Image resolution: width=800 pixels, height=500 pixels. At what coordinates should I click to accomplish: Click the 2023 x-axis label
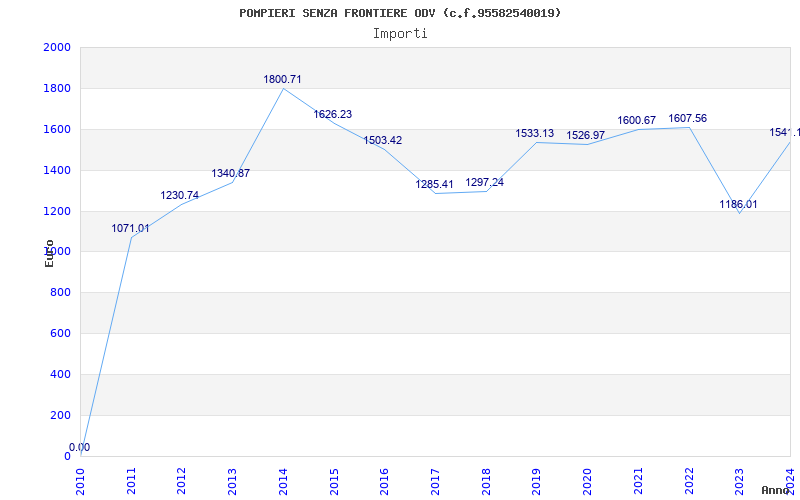pos(740,481)
